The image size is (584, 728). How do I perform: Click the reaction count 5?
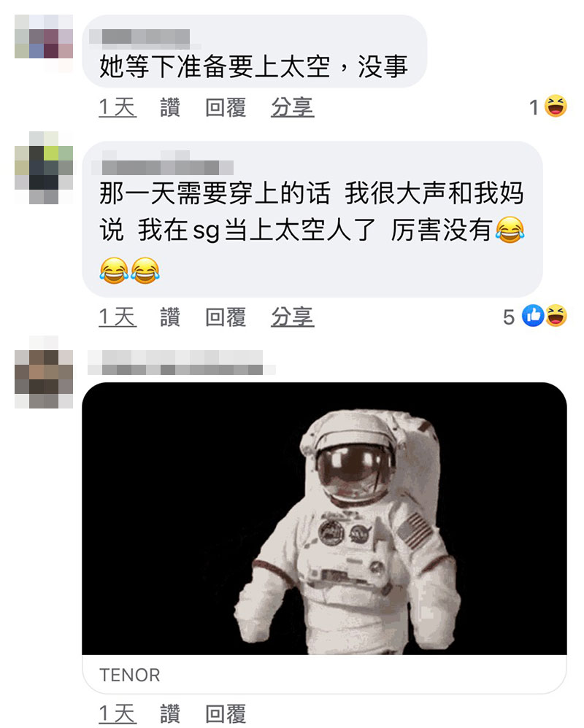509,317
